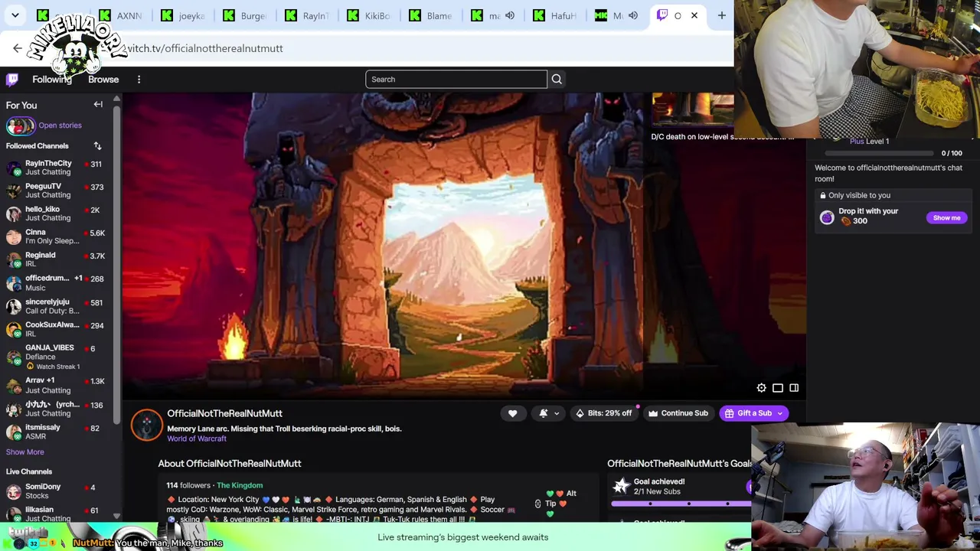
Task: Show More followed channels
Action: click(x=25, y=452)
